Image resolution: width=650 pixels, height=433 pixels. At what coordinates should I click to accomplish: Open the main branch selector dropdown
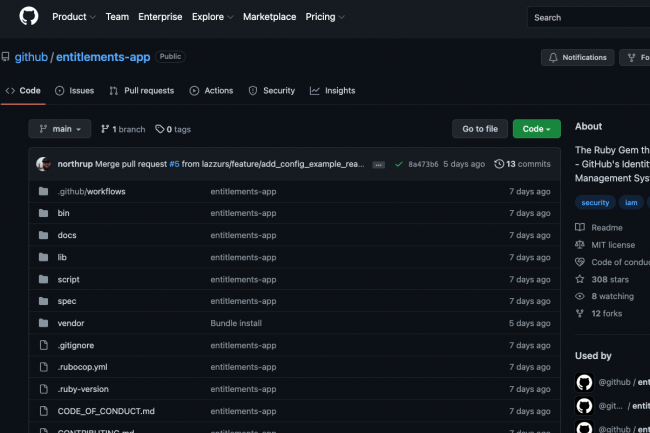coord(60,129)
